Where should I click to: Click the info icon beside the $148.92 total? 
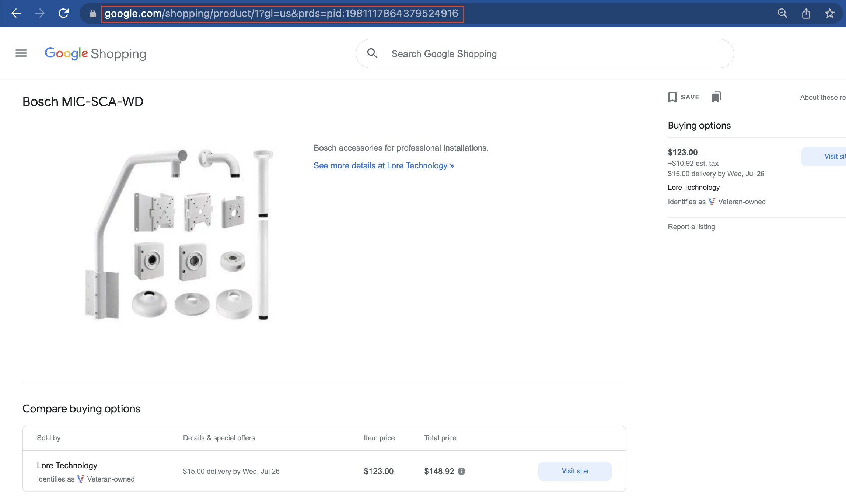pos(462,471)
